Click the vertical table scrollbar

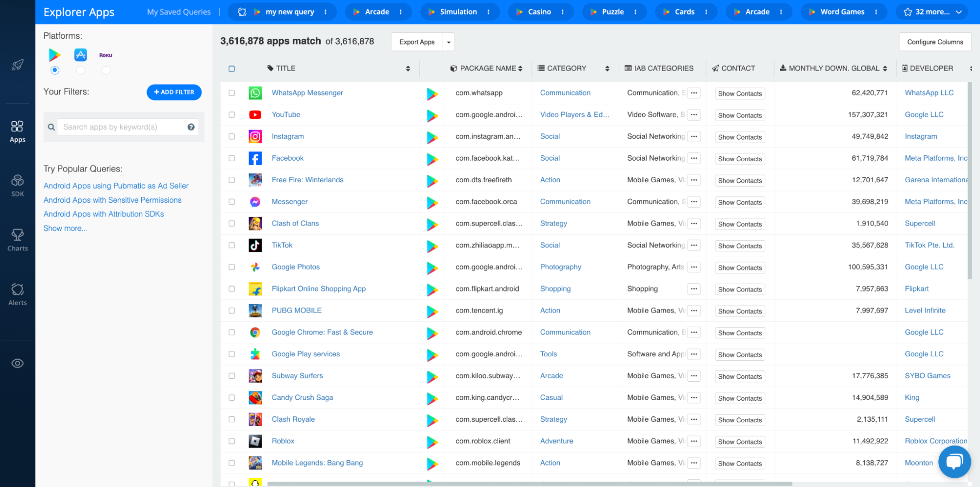pyautogui.click(x=969, y=181)
